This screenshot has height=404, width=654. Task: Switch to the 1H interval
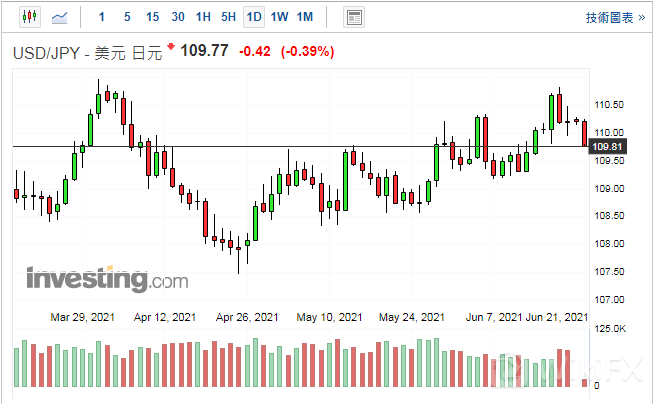pos(203,17)
